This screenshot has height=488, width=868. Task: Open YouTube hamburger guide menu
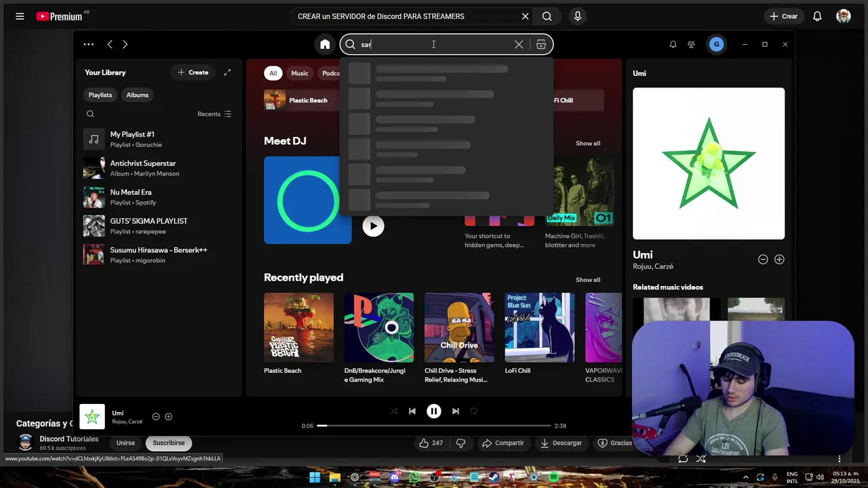pos(20,16)
